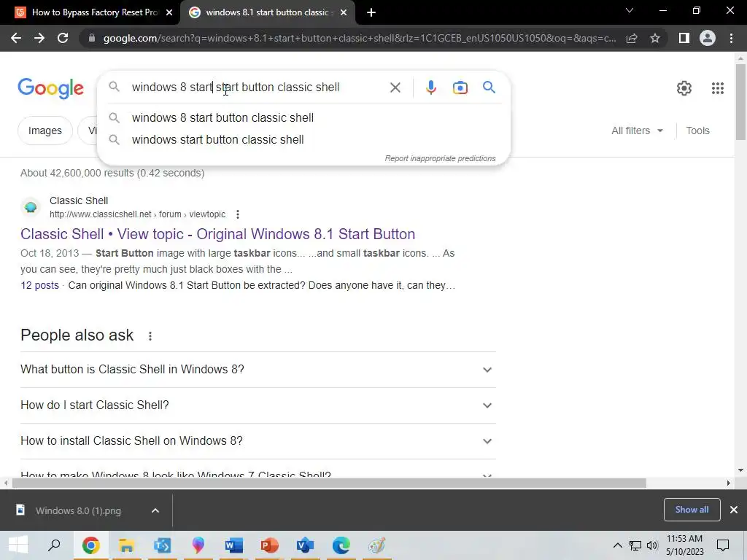
Task: Open a new tab
Action: coord(371,13)
